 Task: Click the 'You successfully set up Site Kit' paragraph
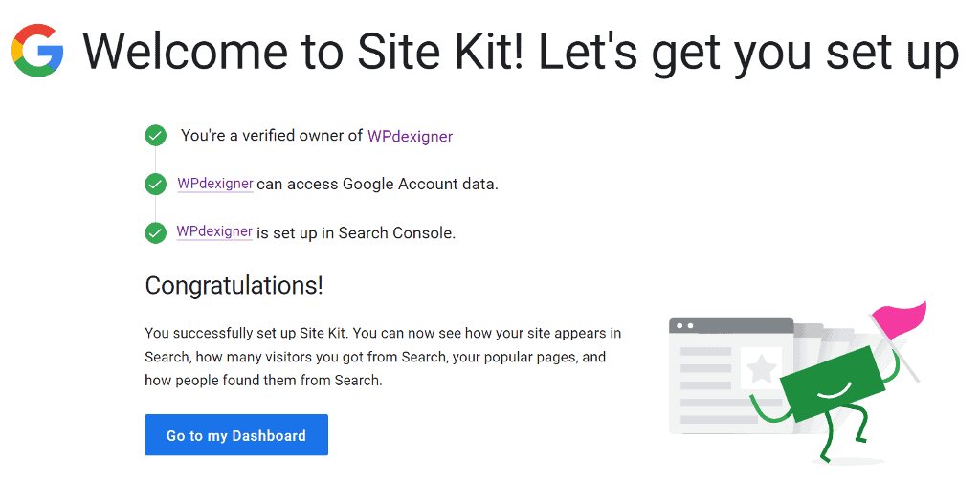(x=383, y=357)
